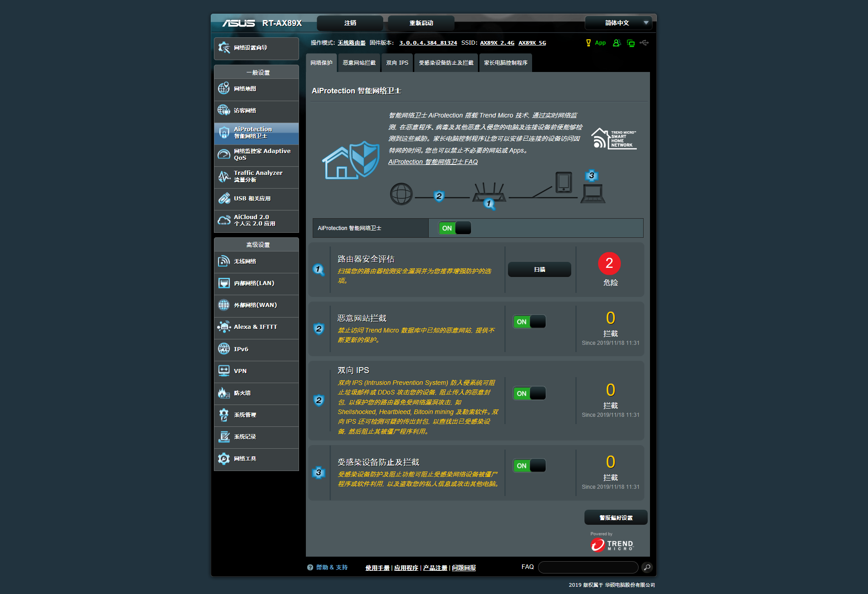
Task: Click the USB status icon in header
Action: tap(644, 43)
